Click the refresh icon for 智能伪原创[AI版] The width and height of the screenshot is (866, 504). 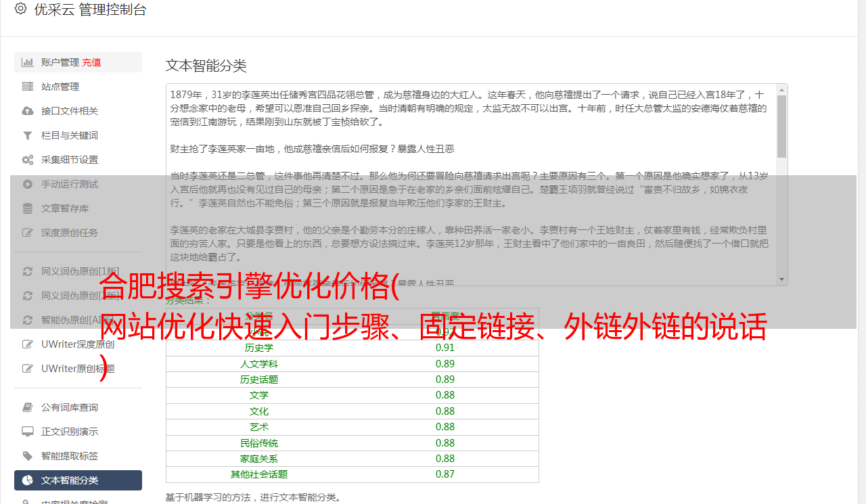(28, 320)
